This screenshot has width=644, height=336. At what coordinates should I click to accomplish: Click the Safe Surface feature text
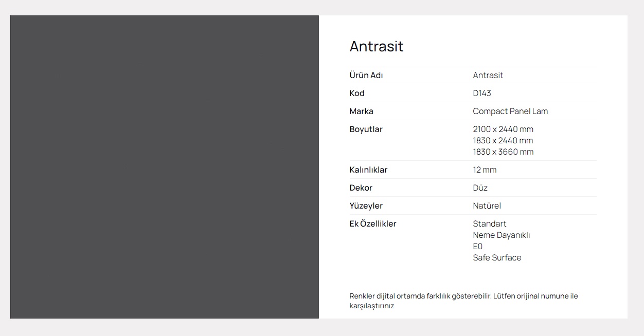click(x=497, y=257)
